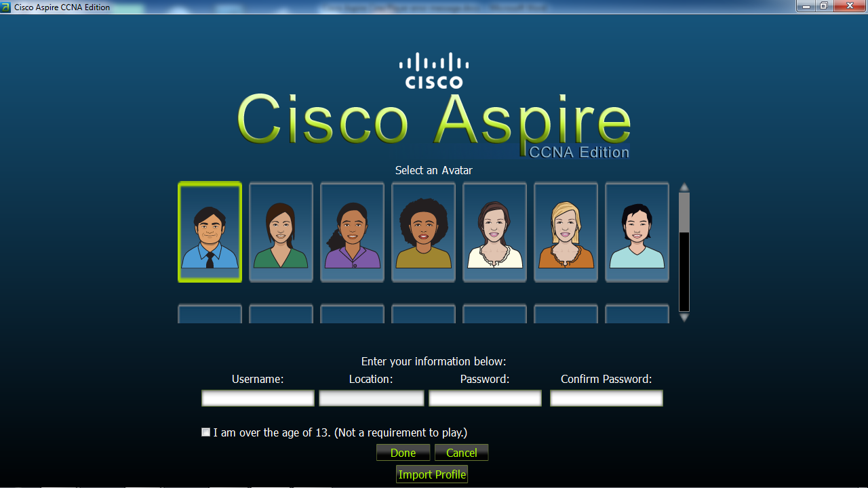Check the over age 13 checkbox
Viewport: 868px width, 488px height.
206,432
